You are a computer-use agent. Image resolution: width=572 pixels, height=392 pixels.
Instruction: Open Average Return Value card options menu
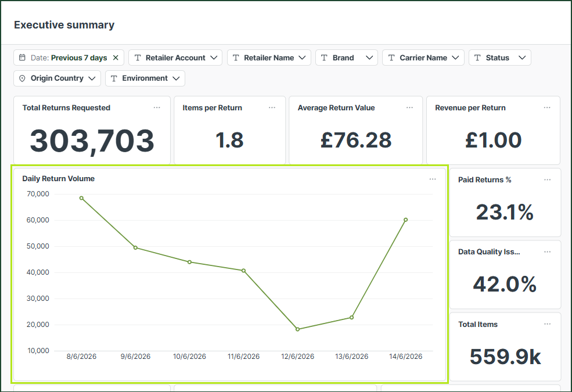pyautogui.click(x=409, y=107)
